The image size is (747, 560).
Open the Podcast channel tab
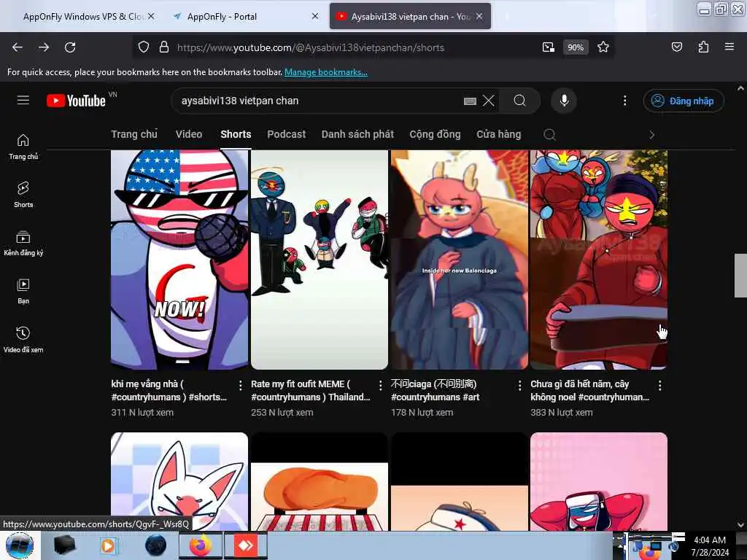(x=286, y=134)
